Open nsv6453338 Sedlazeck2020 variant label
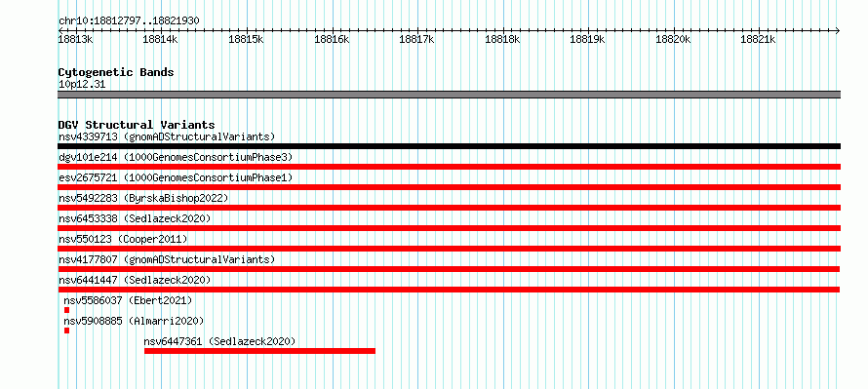Screen dimensions: 868x389 (x=135, y=218)
